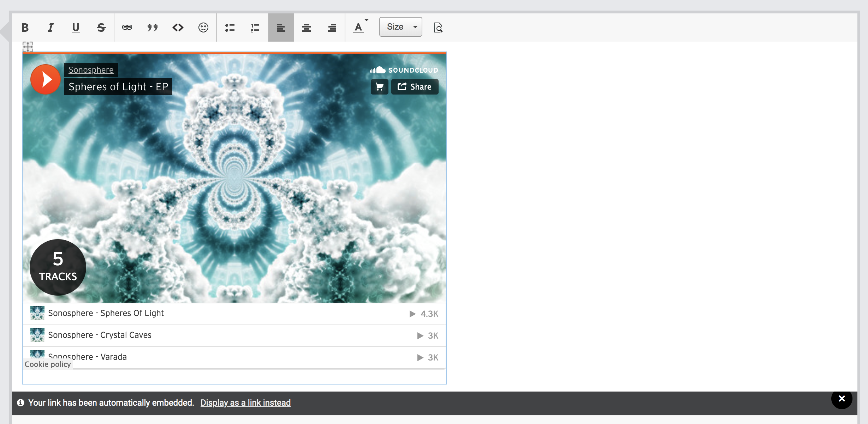The image size is (868, 424).
Task: Open the Cookie policy link
Action: [48, 364]
